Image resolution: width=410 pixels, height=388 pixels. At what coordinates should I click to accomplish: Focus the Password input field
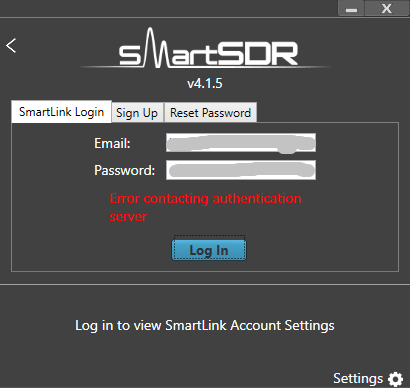point(241,170)
